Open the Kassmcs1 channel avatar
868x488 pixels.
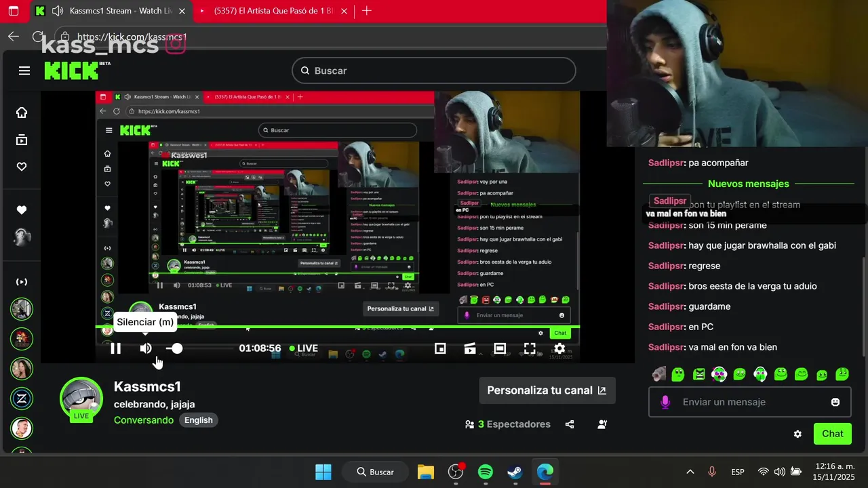tap(81, 399)
